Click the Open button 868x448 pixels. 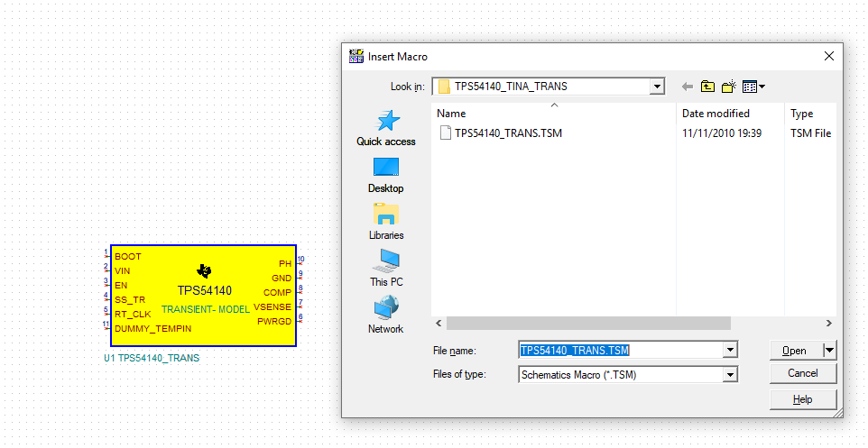point(797,350)
